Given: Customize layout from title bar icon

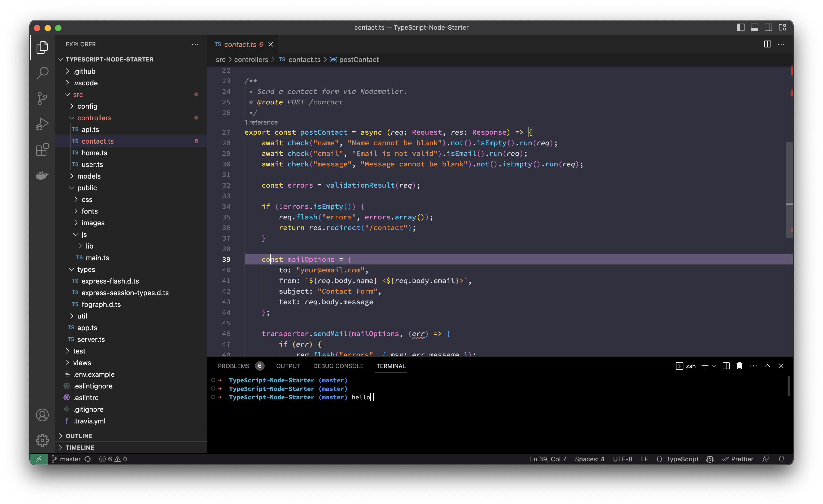Looking at the screenshot, I should (782, 27).
